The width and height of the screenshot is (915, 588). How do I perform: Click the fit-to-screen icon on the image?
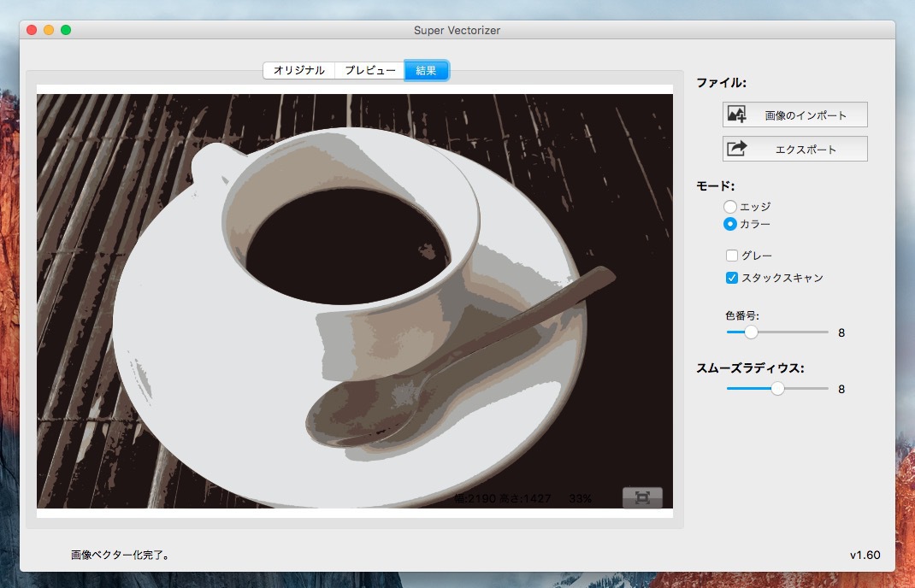tap(642, 497)
